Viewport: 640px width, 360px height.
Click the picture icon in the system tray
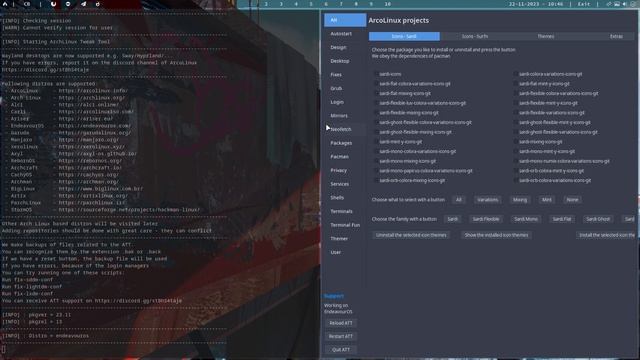pos(617,4)
